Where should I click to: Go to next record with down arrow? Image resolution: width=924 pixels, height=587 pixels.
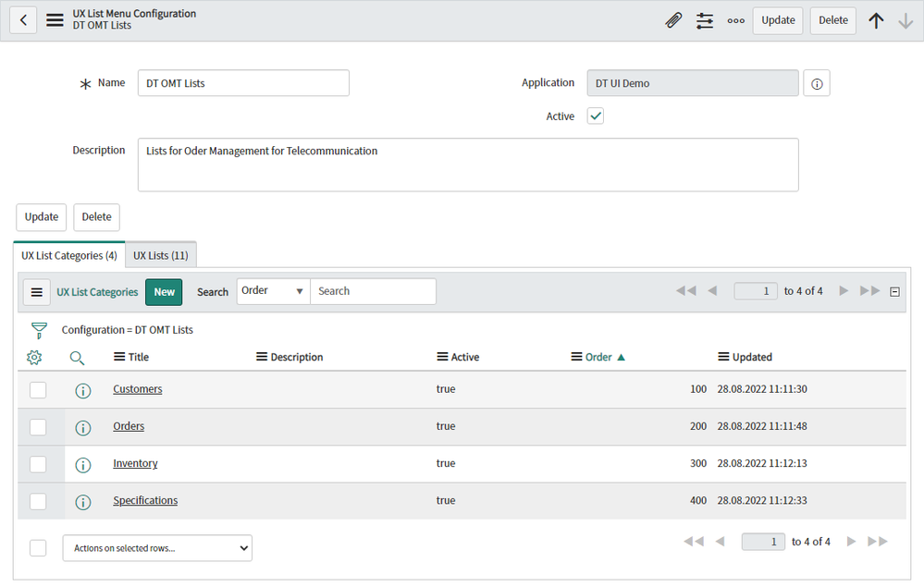tap(906, 20)
